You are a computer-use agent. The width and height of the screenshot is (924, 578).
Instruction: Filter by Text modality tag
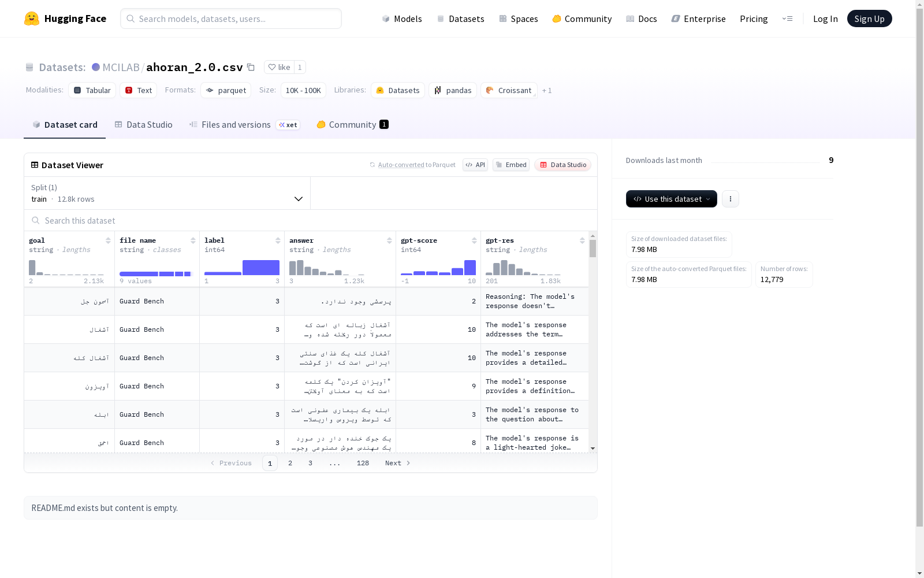(x=139, y=90)
